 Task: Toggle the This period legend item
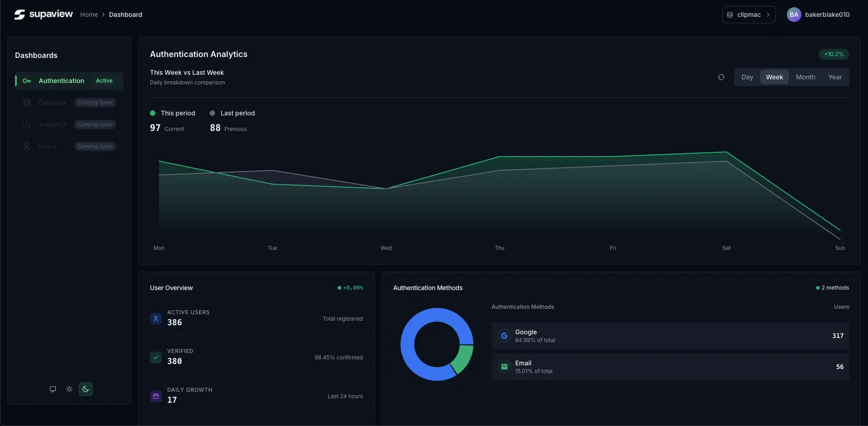[x=172, y=113]
